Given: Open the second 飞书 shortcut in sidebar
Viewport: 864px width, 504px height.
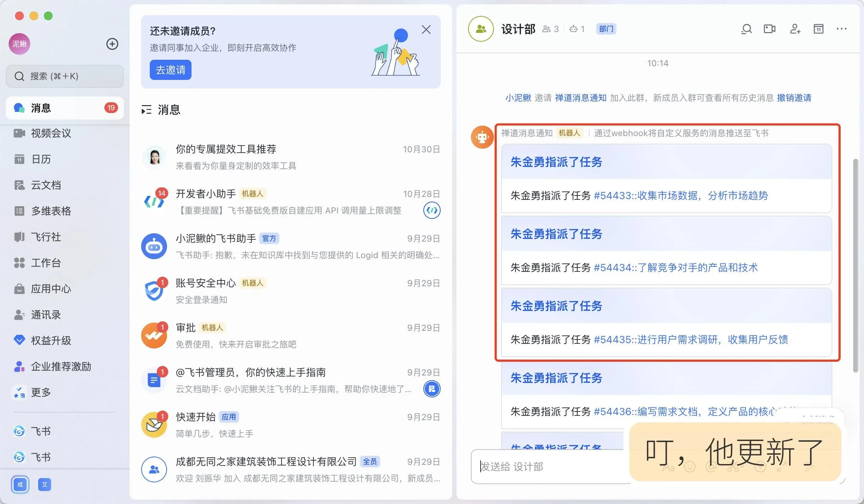Looking at the screenshot, I should (65, 457).
